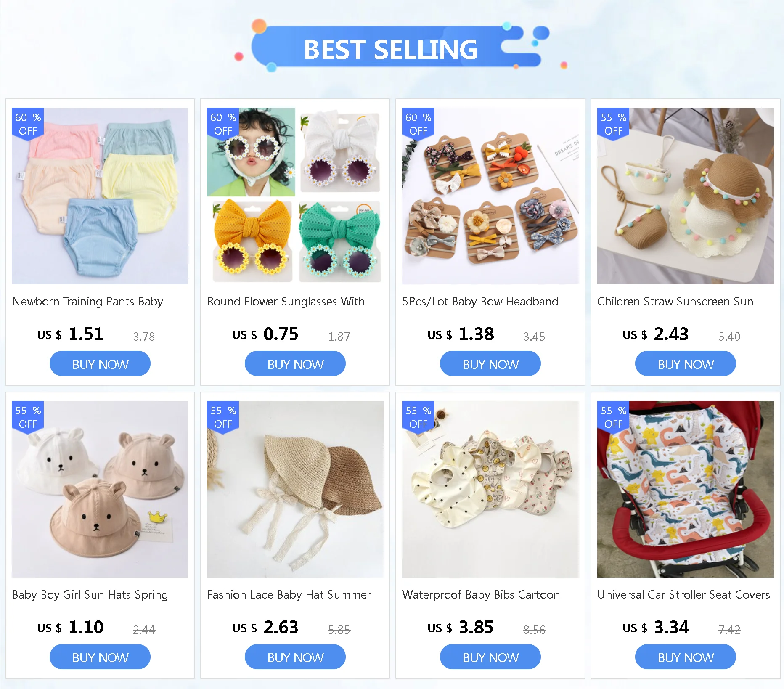The image size is (784, 689).
Task: Click the BEST SELLING banner heading
Action: [390, 50]
